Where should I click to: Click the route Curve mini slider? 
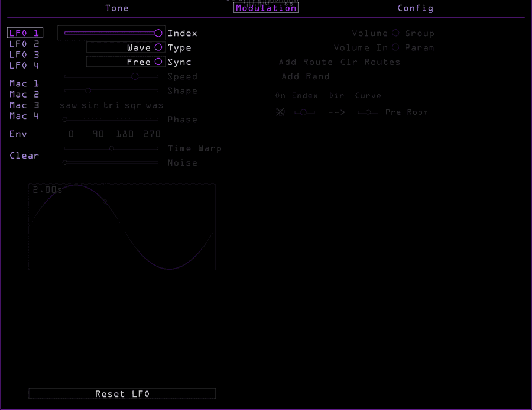pyautogui.click(x=368, y=112)
